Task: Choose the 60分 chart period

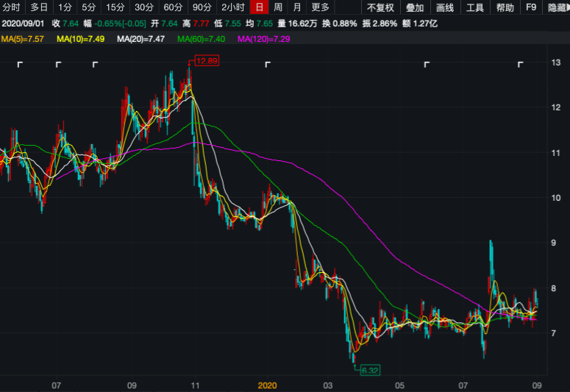Action: [x=173, y=8]
